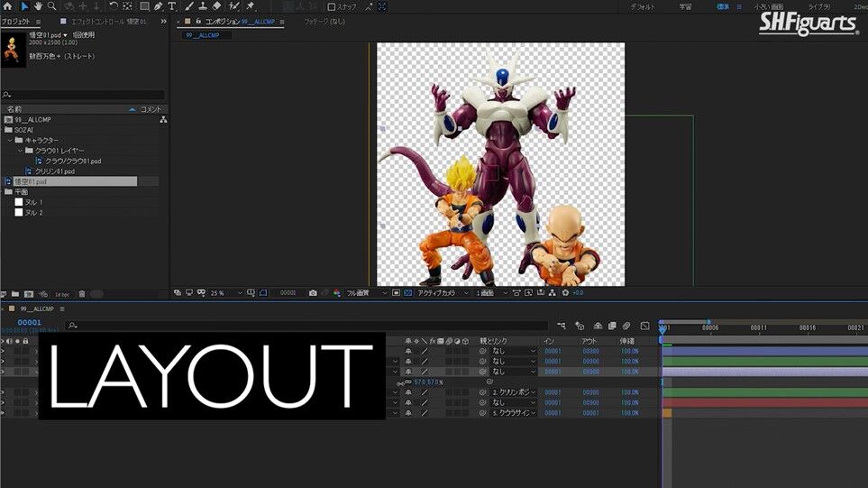The height and width of the screenshot is (488, 868).
Task: Click the snapshot camera icon under viewer
Action: [x=313, y=292]
